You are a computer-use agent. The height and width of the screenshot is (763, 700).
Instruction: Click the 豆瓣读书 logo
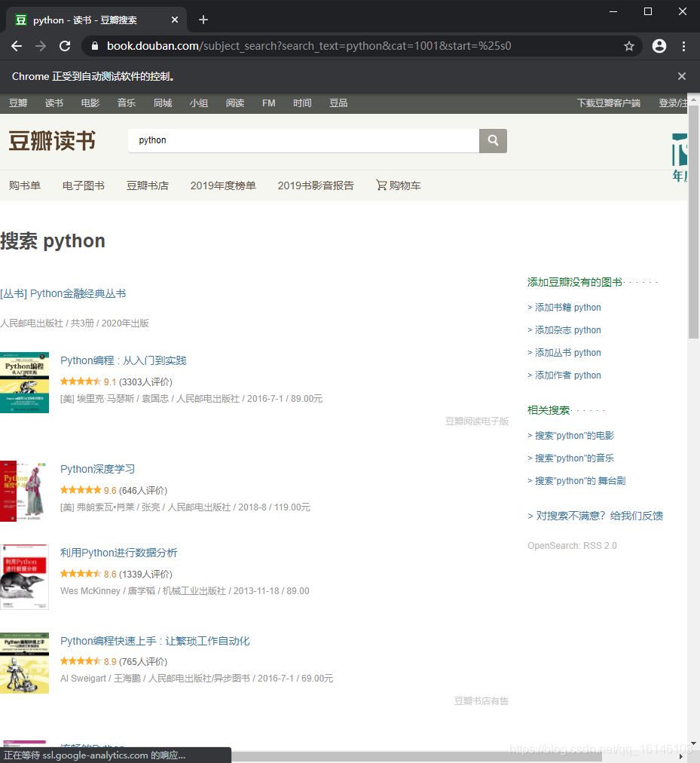point(52,141)
